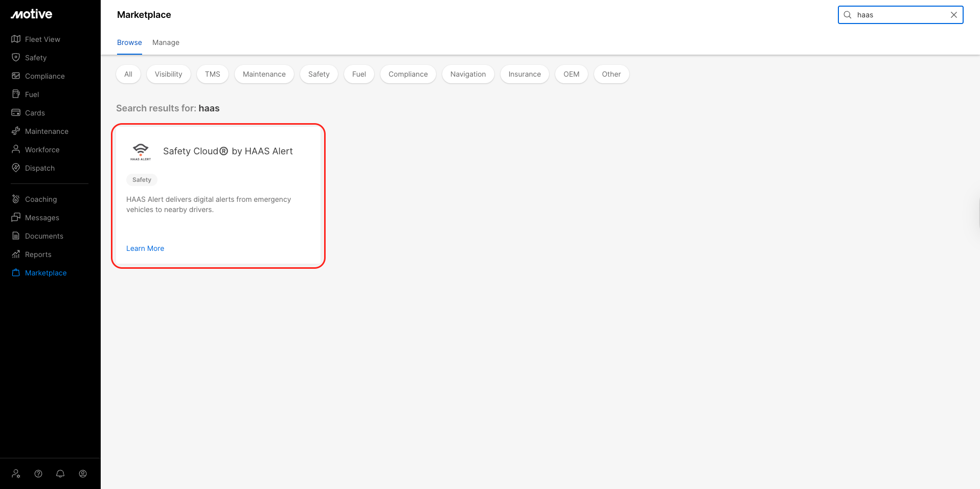Filter by Compliance category chip

408,74
